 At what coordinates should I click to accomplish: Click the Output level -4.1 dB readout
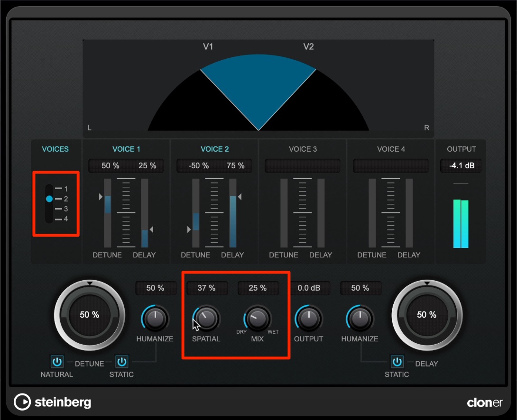coord(461,166)
